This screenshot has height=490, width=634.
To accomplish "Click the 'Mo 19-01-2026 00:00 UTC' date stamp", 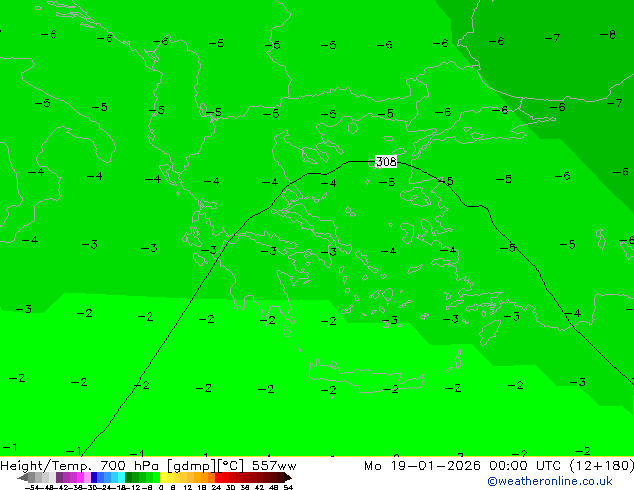I will tap(462, 466).
